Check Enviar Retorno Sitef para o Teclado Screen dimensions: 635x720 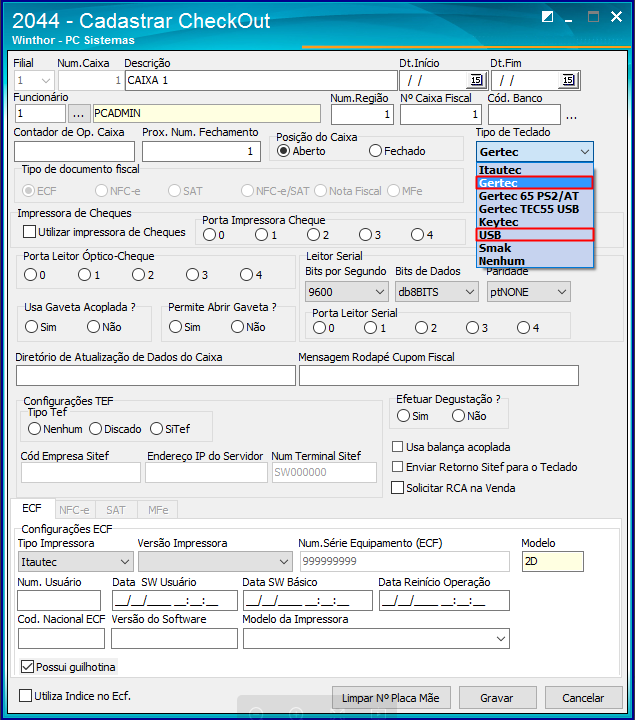coord(398,467)
